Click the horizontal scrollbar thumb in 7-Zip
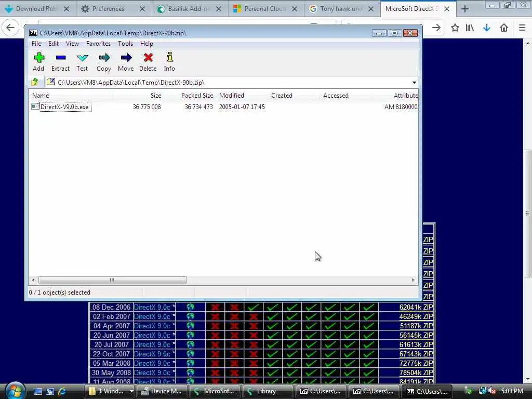Viewport: 532px width, 399px height. [x=112, y=280]
